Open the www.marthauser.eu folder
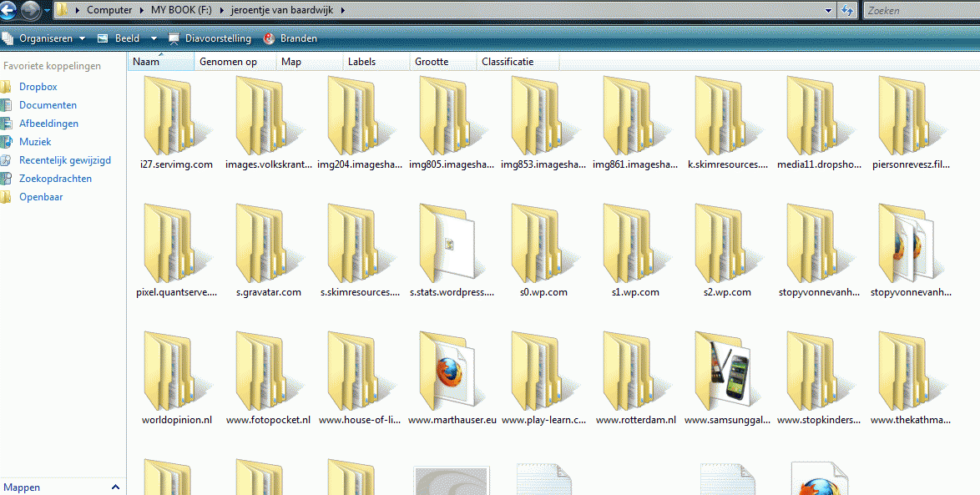 [x=452, y=378]
